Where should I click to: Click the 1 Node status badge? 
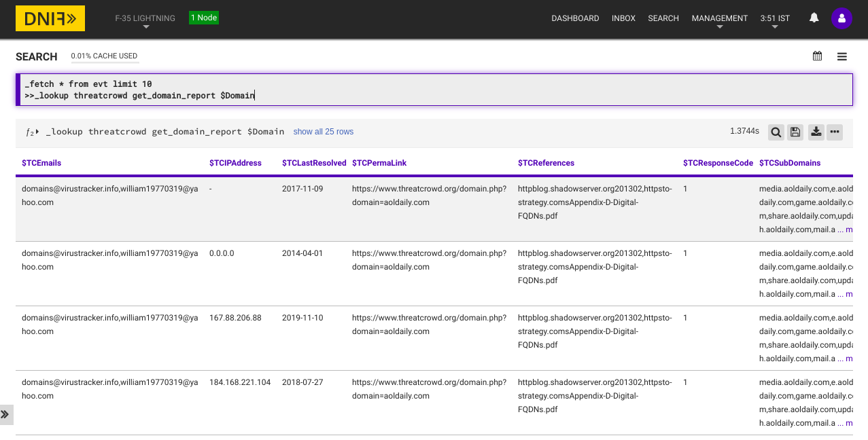point(204,18)
